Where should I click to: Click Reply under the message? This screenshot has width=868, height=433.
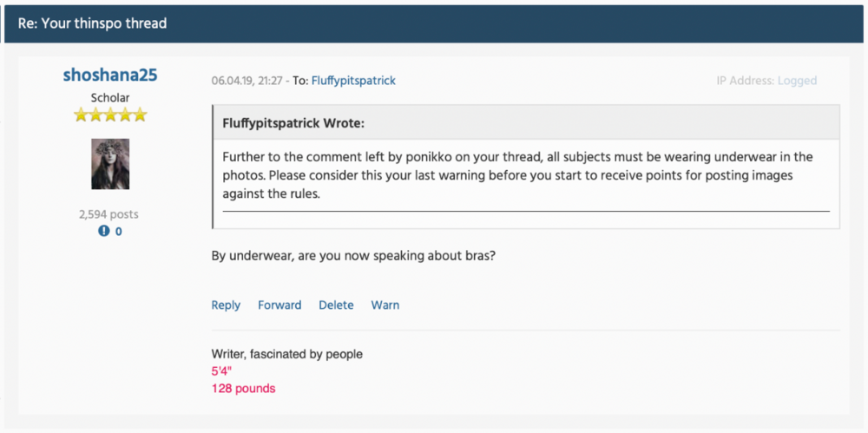[x=226, y=305]
